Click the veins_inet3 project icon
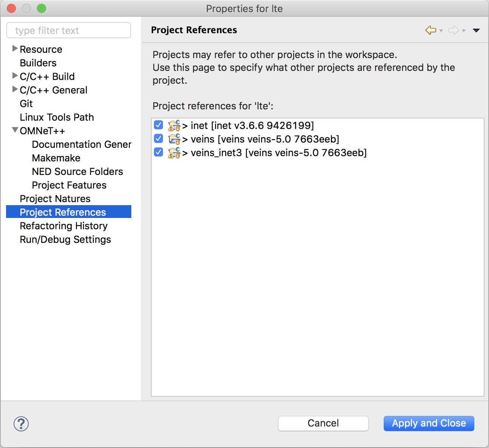489x448 pixels. 174,153
